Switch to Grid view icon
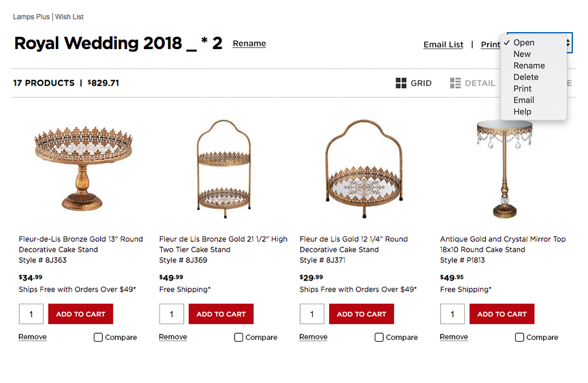Image resolution: width=588 pixels, height=383 pixels. click(x=401, y=83)
